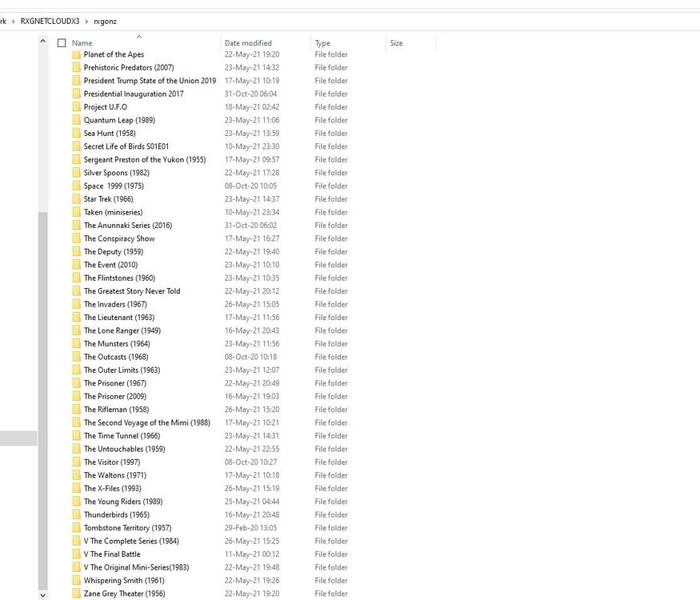Select the Planet of the Apes folder icon
700x600 pixels.
tap(77, 54)
